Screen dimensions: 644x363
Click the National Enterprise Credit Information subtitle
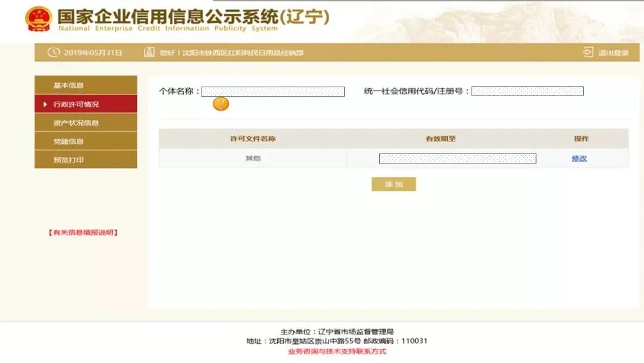168,29
